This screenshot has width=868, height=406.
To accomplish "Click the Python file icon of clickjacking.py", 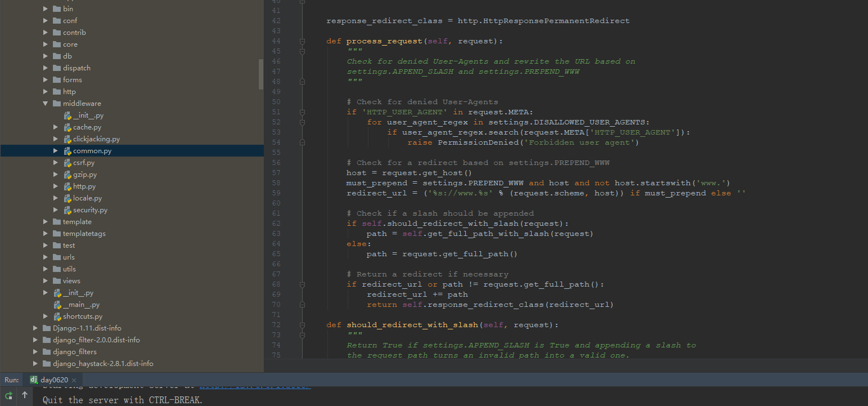I will (x=68, y=139).
